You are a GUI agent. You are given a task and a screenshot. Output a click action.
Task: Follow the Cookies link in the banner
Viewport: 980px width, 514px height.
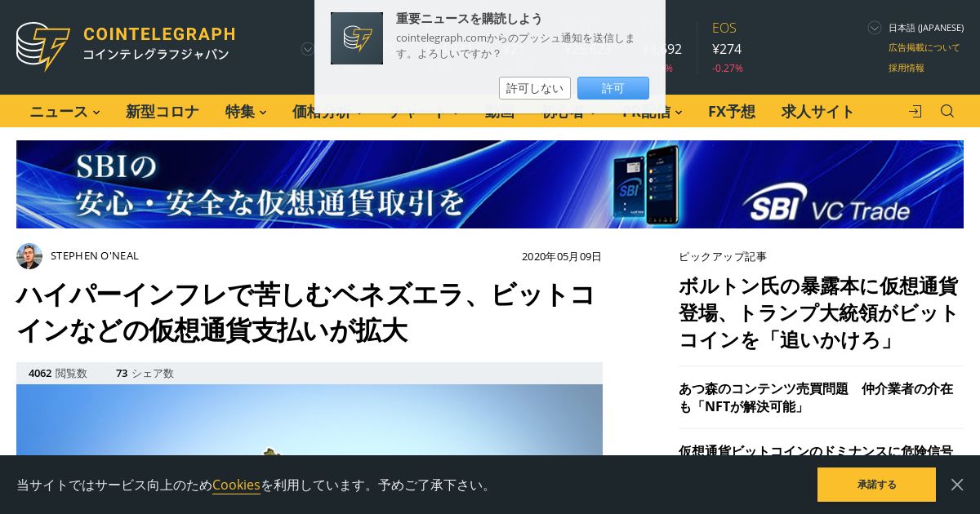click(236, 485)
